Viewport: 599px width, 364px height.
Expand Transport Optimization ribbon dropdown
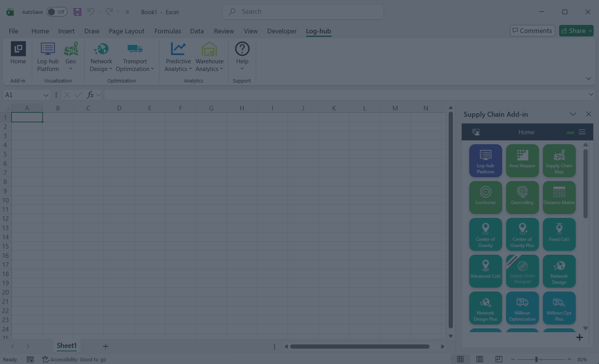[x=135, y=57]
